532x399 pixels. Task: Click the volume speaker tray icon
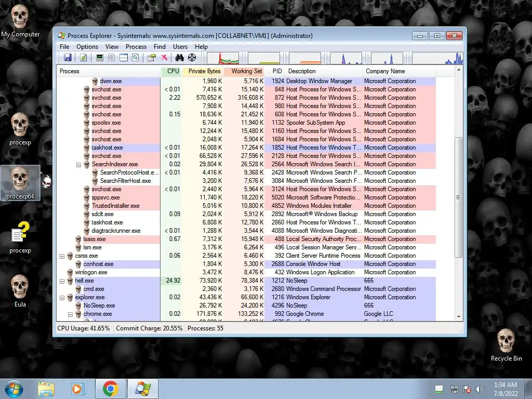point(480,389)
